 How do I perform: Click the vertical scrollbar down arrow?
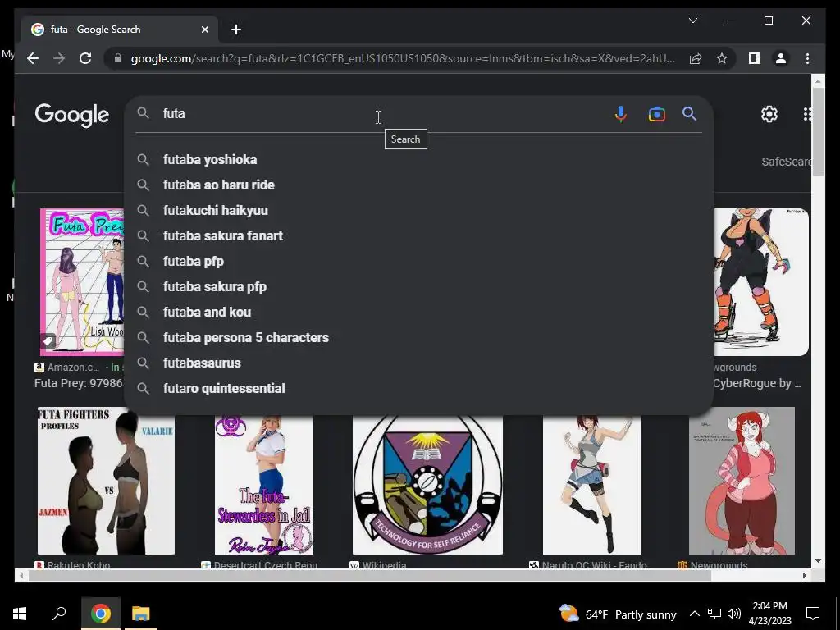pos(818,561)
